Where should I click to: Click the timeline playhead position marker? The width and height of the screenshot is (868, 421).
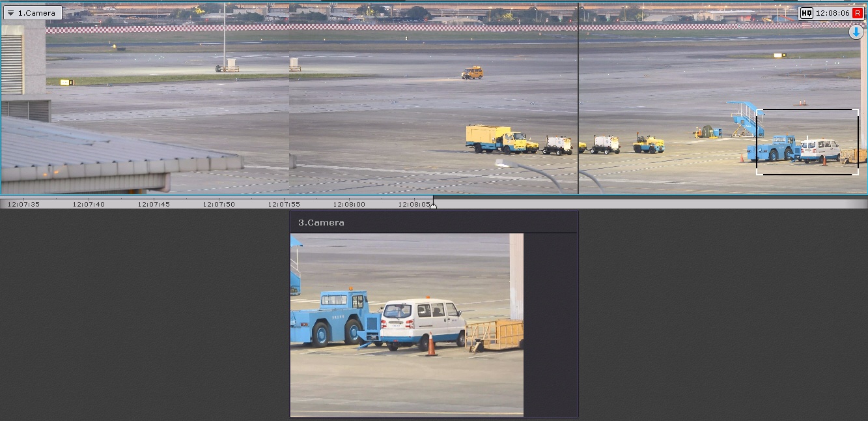click(434, 205)
